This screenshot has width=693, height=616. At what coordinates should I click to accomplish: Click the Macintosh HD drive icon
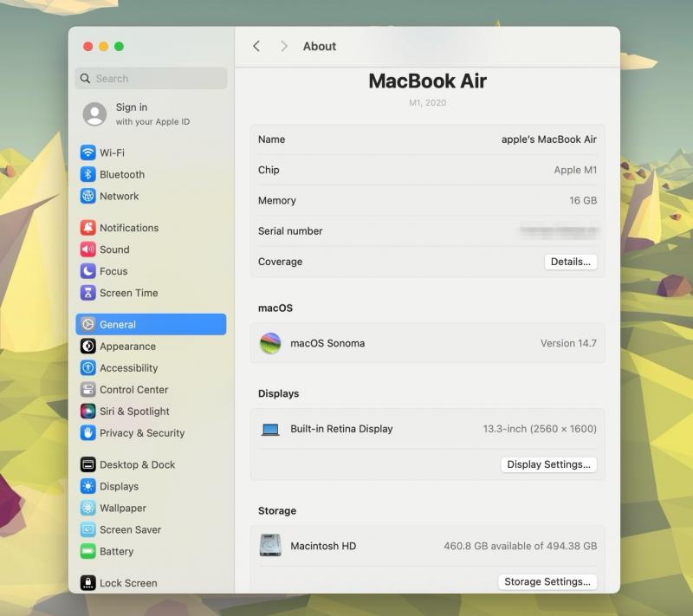tap(270, 545)
